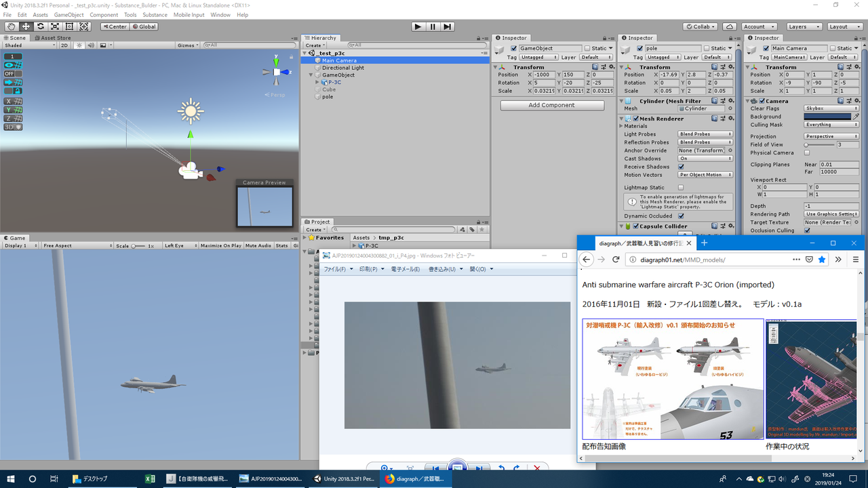Open Excel from the Windows taskbar
The width and height of the screenshot is (868, 488).
tap(150, 479)
